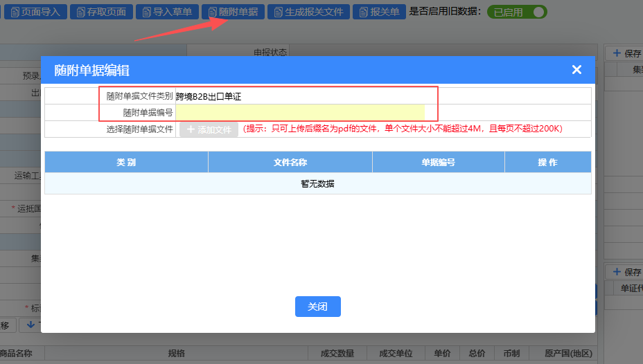
Task: Select the 随附单据编辑 dialog title text
Action: (x=92, y=70)
